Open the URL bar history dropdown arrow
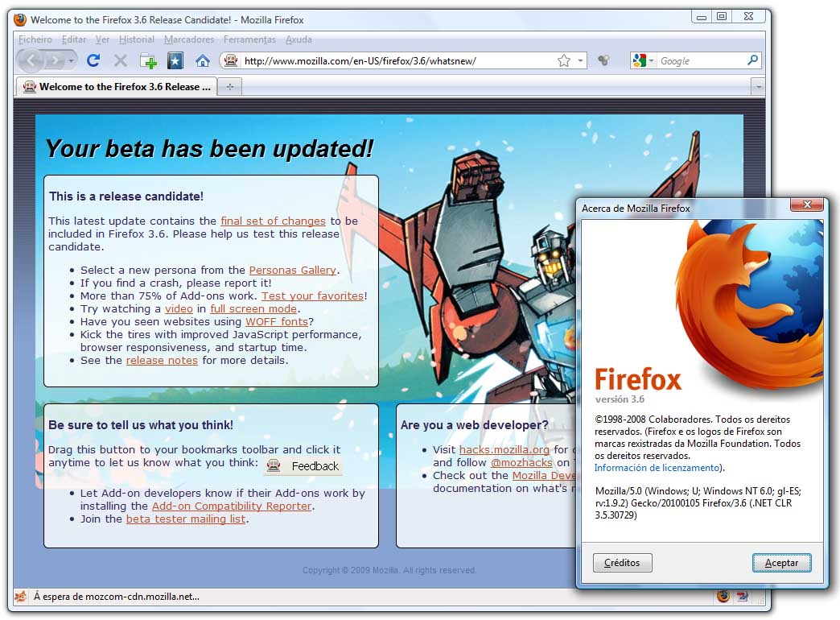The image size is (840, 620). point(580,60)
